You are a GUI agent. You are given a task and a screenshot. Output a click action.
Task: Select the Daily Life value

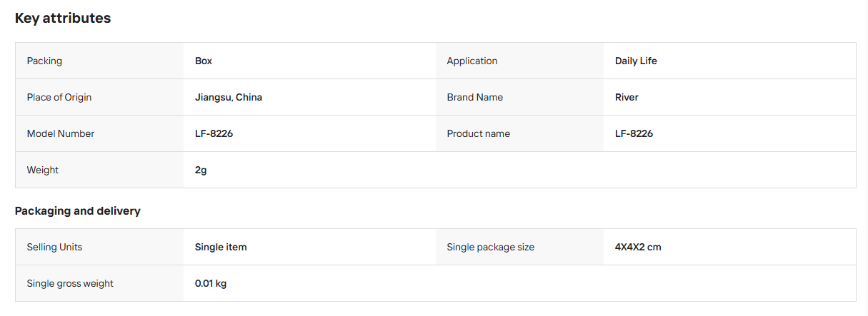point(636,61)
